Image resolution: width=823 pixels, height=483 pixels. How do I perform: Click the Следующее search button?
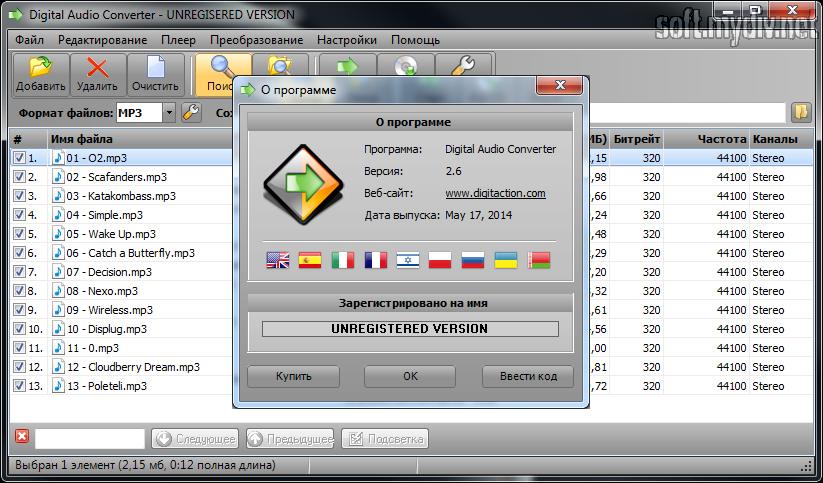[195, 439]
